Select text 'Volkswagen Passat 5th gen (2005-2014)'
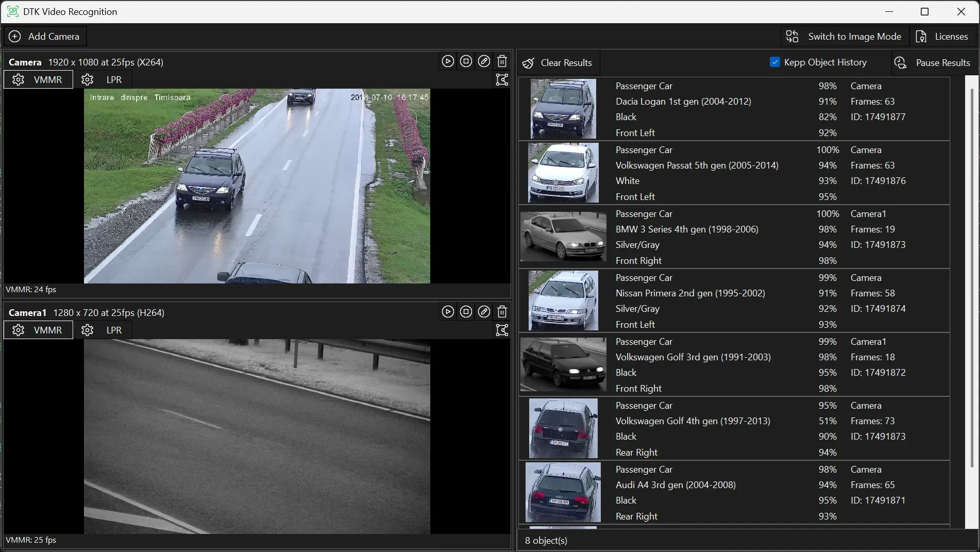Viewport: 980px width, 552px height. point(697,165)
